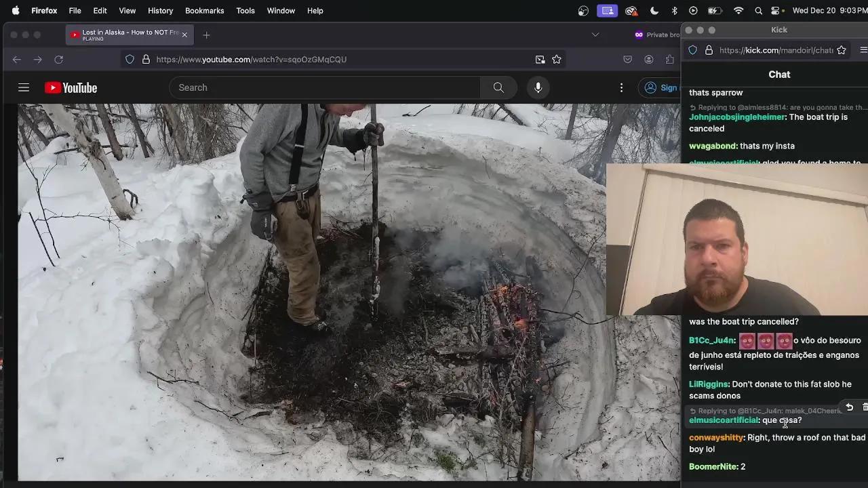Save the current page to Pocket
This screenshot has width=868, height=488.
coord(628,60)
